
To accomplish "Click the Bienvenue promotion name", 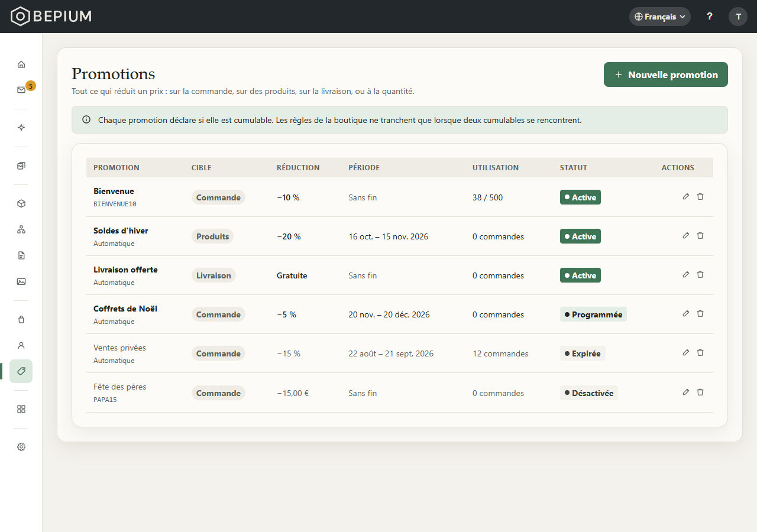I will [114, 191].
